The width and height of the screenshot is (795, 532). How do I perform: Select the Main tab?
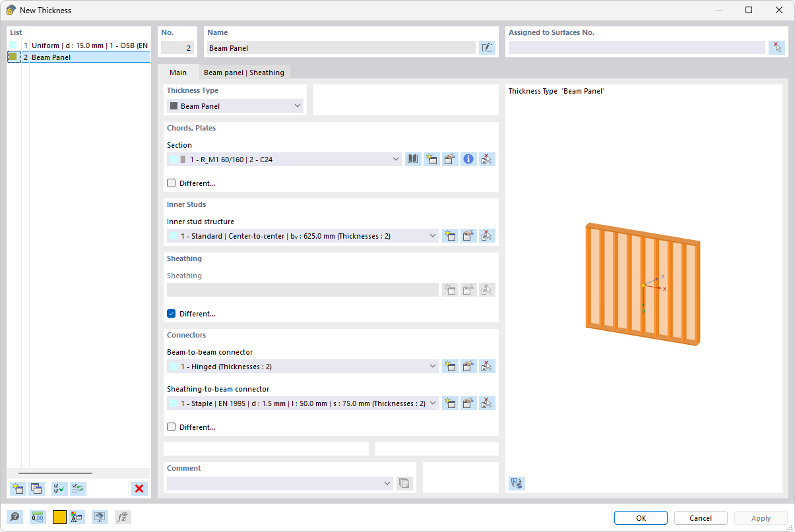pyautogui.click(x=178, y=72)
